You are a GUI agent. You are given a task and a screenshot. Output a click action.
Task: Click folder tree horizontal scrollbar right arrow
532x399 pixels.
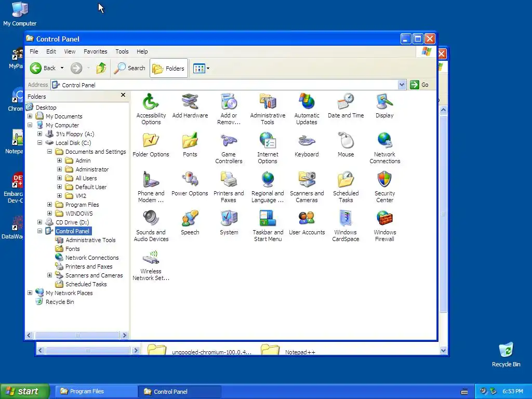pyautogui.click(x=125, y=335)
